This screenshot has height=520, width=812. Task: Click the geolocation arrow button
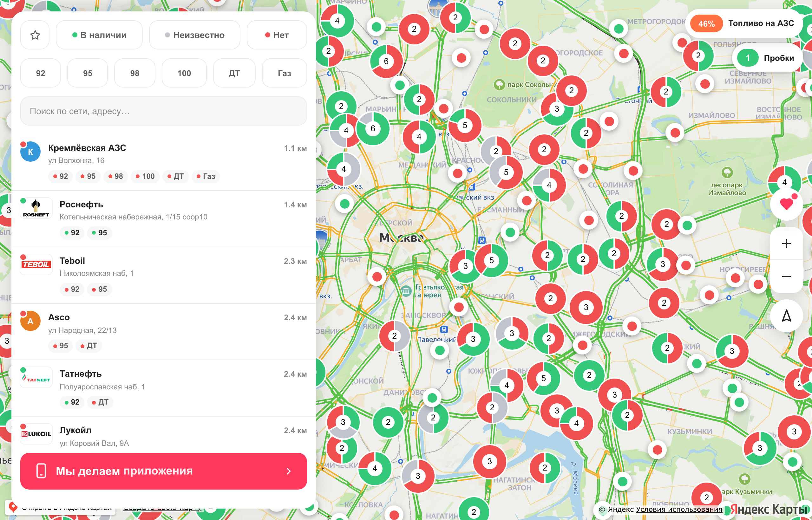(x=786, y=316)
